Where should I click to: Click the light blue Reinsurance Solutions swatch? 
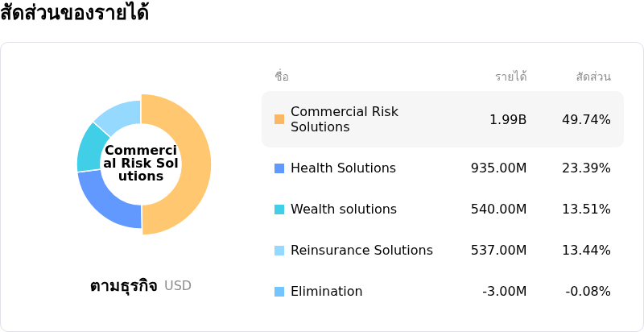tap(279, 251)
